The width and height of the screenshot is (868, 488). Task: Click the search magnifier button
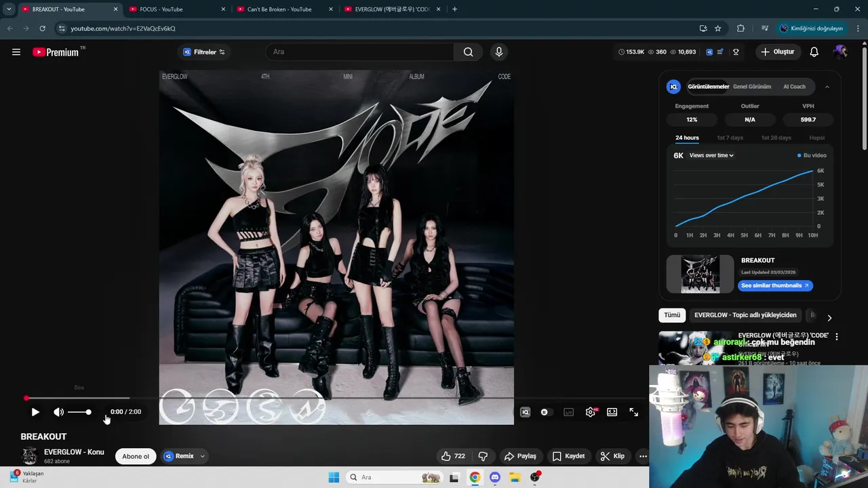pos(468,52)
